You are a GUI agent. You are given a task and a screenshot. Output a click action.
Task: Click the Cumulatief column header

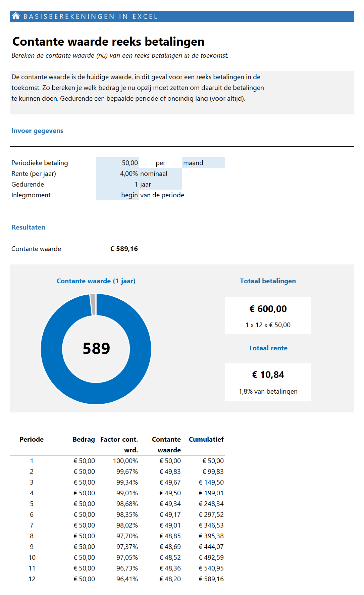[x=206, y=439]
